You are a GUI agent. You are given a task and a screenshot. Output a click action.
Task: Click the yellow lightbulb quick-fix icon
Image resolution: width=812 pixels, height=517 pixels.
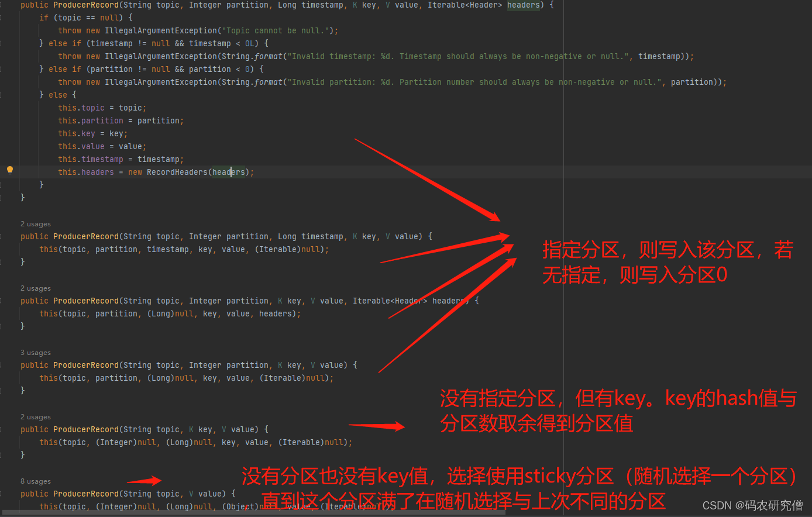10,170
